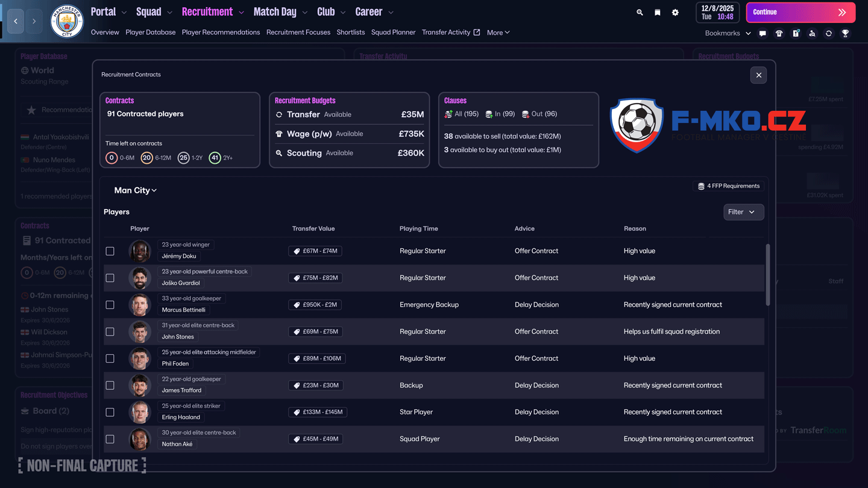Switch to the Shortlists tab
This screenshot has width=868, height=488.
coord(351,33)
